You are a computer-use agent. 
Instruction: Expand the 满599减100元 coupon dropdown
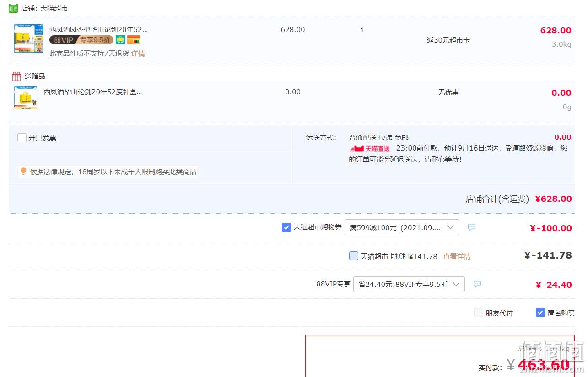pyautogui.click(x=402, y=227)
